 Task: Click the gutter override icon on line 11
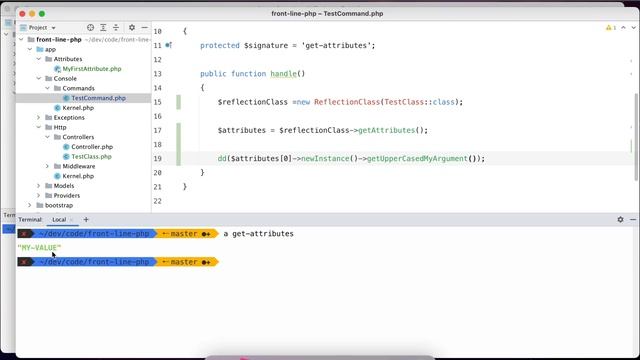click(168, 45)
